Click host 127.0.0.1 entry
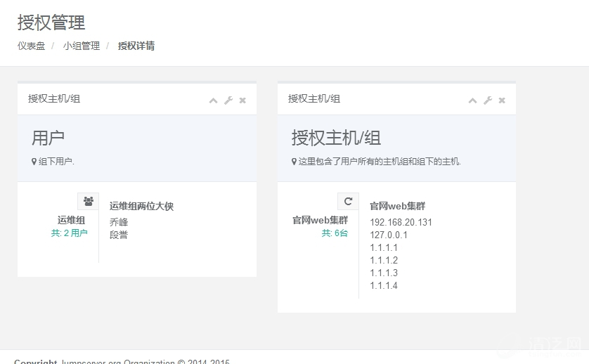Viewport: 589px width, 364px height. 389,235
